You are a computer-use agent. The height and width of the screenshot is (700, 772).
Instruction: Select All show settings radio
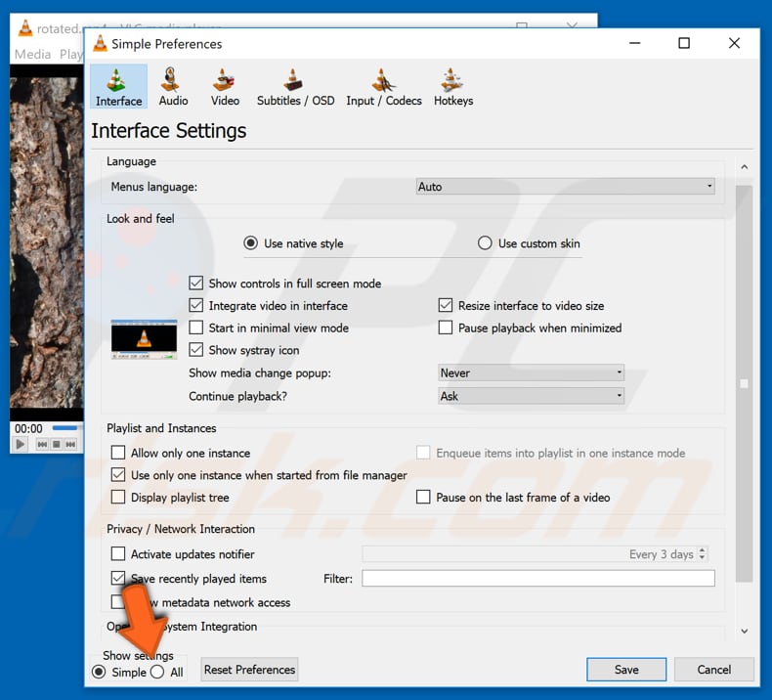click(157, 672)
